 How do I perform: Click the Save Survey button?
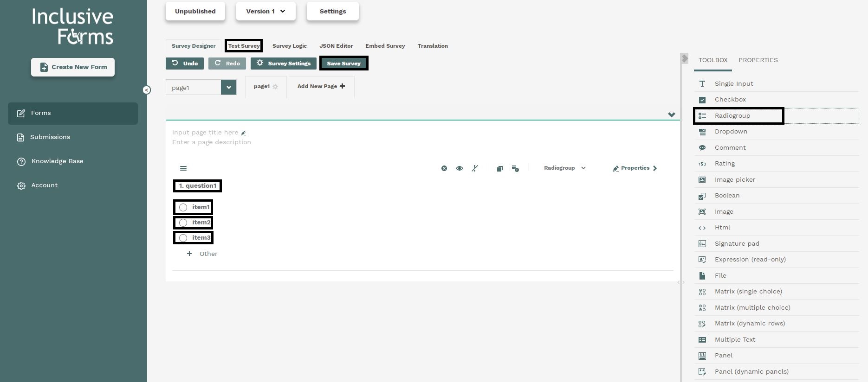pyautogui.click(x=343, y=64)
